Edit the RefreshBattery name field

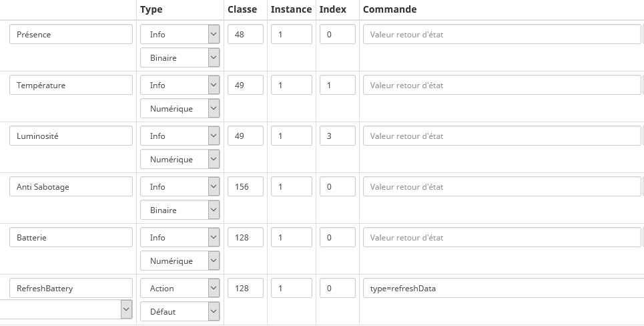pos(71,289)
